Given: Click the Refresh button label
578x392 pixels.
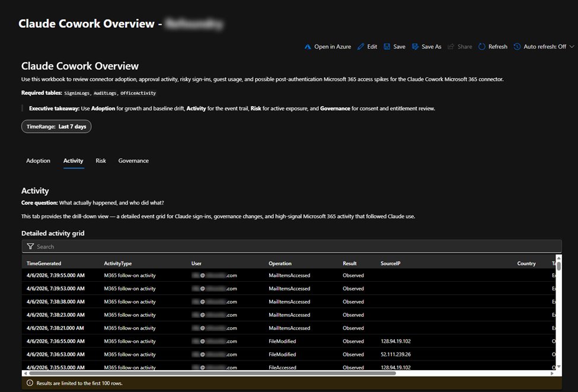Looking at the screenshot, I should pyautogui.click(x=497, y=47).
